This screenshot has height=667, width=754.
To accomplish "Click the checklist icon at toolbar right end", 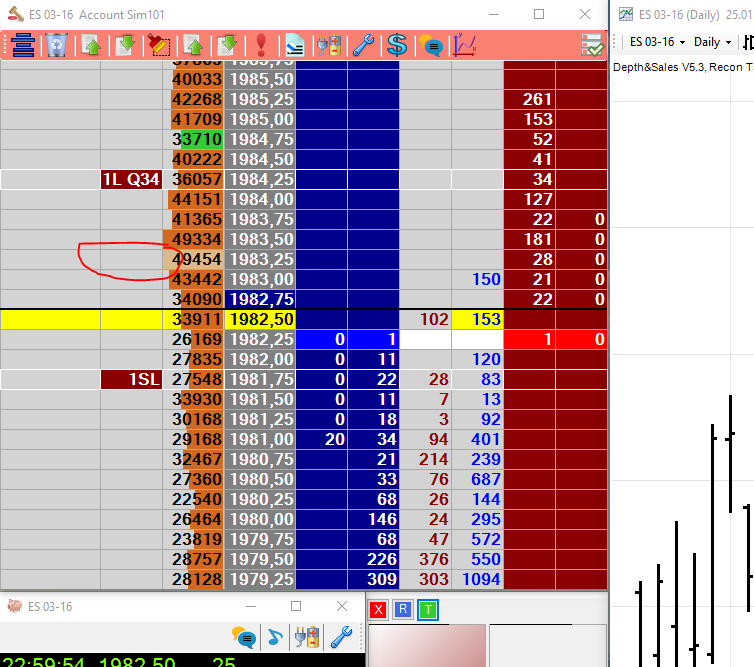I will point(592,46).
